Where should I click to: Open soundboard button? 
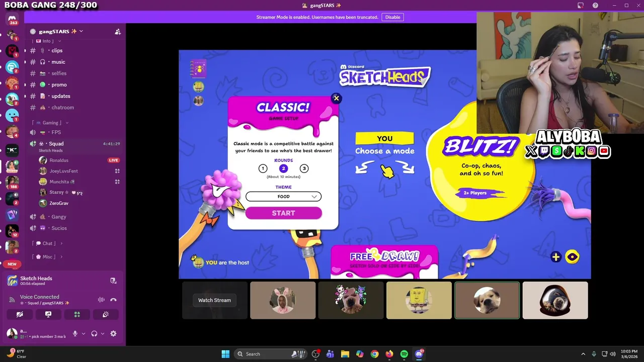click(106, 314)
